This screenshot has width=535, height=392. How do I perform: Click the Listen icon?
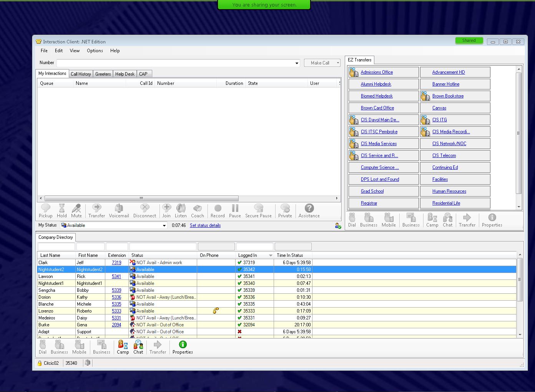click(181, 208)
